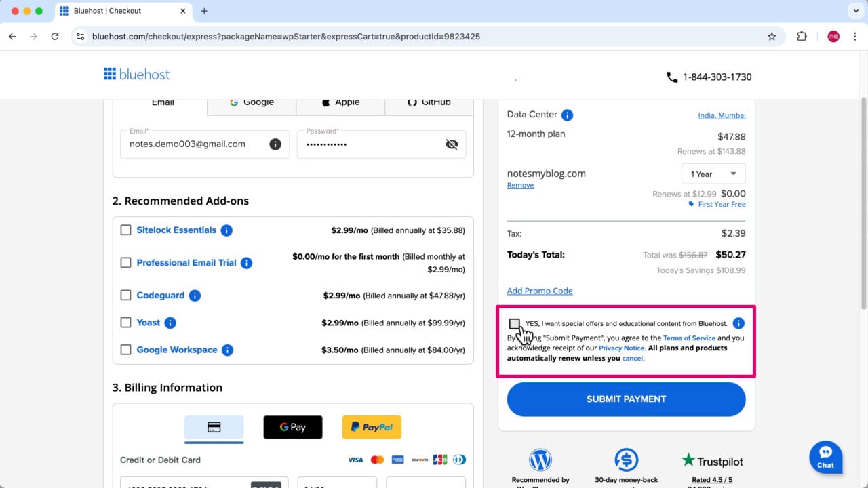Select the Google Workspace add-on checkbox
The width and height of the screenshot is (868, 488).
[125, 349]
